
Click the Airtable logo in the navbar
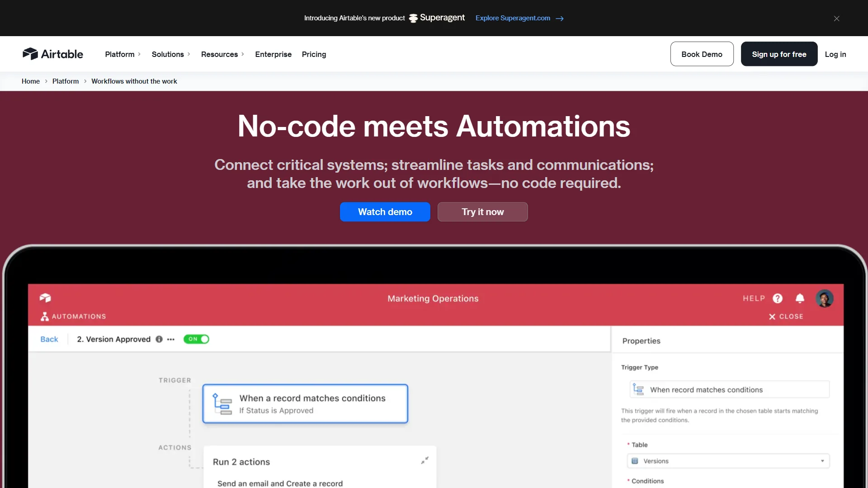tap(52, 54)
